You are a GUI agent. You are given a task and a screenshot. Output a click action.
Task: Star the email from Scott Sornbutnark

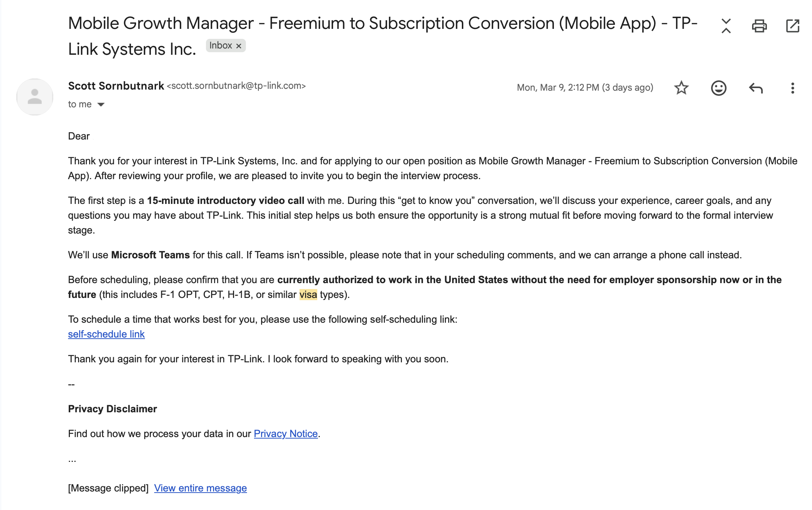(x=681, y=88)
